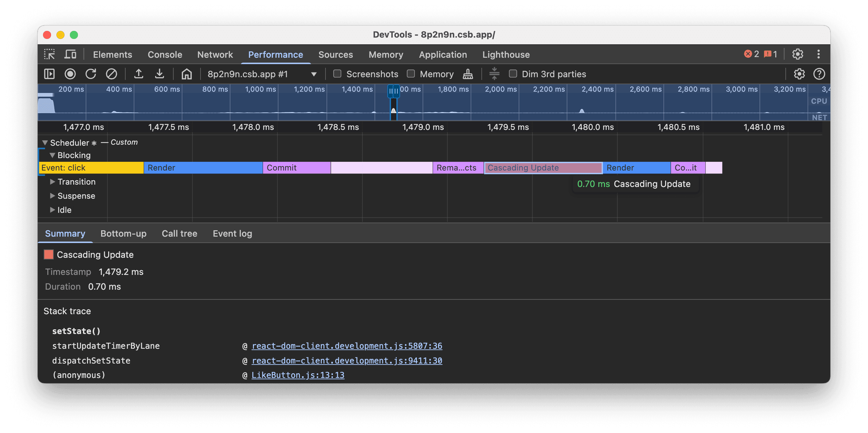
Task: Open react-dom-client.development.js:5807:36 link
Action: pyautogui.click(x=347, y=346)
